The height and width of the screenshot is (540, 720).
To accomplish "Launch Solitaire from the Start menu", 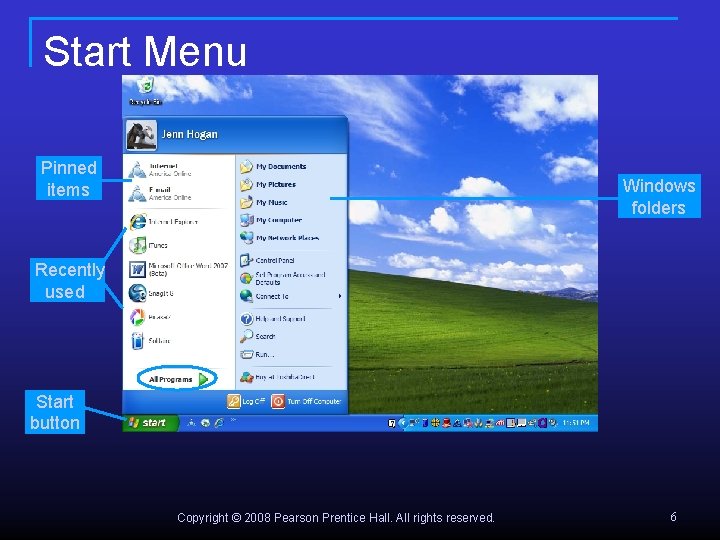I will click(178, 341).
